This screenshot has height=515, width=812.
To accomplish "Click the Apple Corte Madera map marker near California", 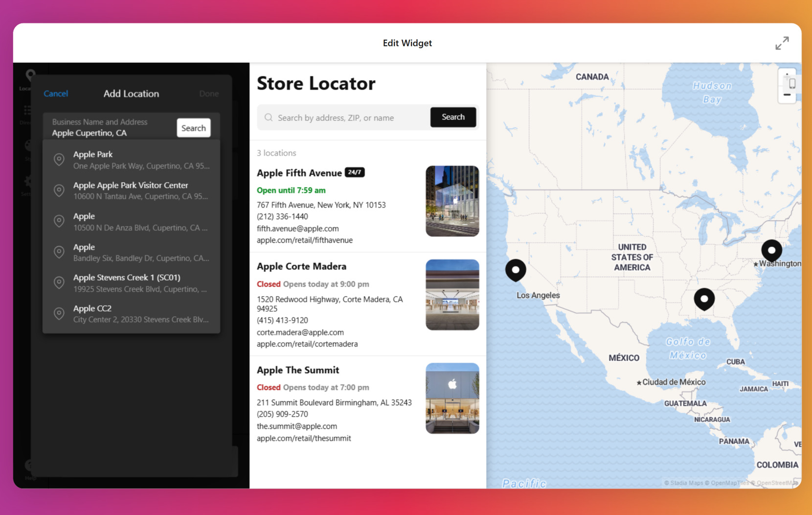I will 516,270.
